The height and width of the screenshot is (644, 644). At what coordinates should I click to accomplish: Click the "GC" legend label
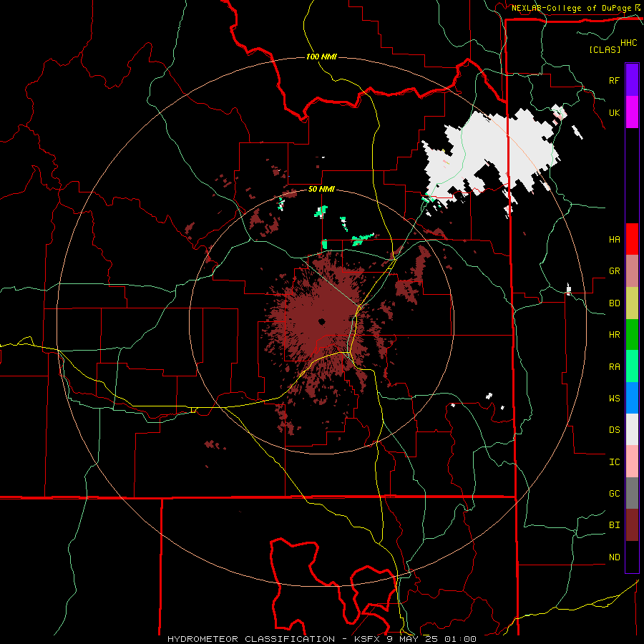coord(614,494)
